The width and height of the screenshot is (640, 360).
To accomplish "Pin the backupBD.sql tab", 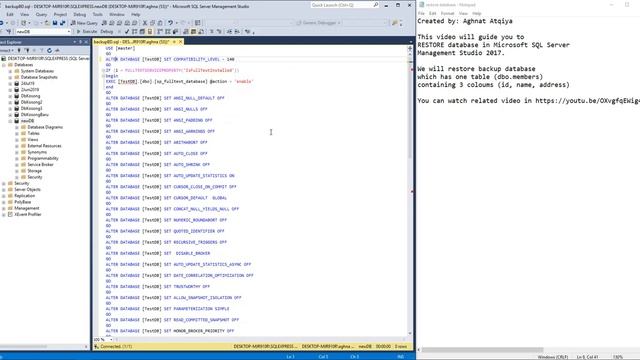I will coord(174,42).
